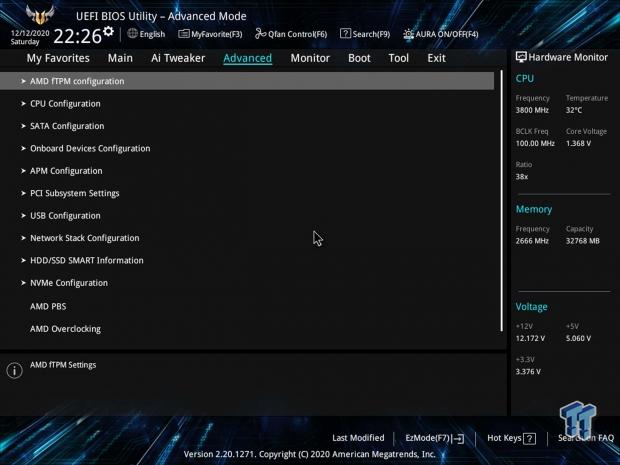Click the Version 2.20.1271 copyright text
This screenshot has height=465, width=620.
(x=310, y=454)
